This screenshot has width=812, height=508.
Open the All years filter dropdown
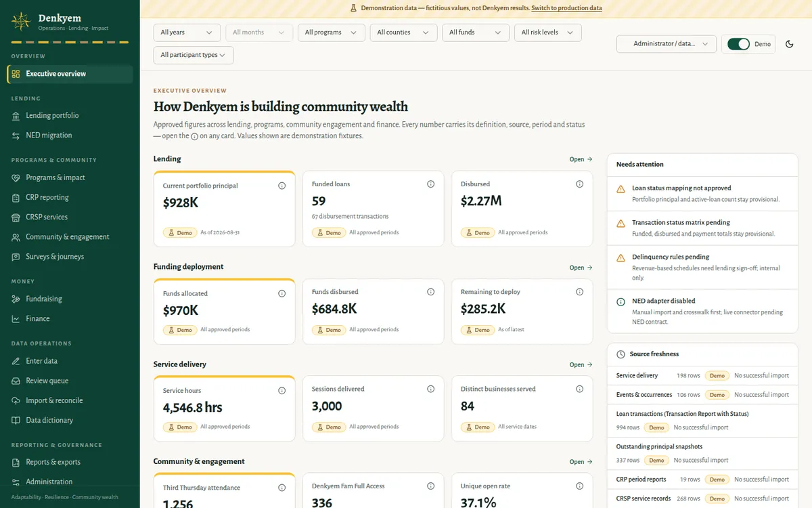click(187, 33)
